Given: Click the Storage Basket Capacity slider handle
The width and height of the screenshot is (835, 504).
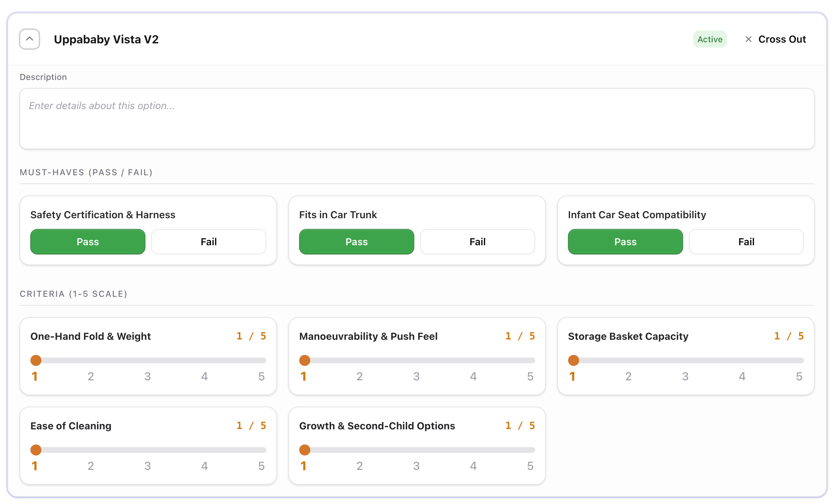Looking at the screenshot, I should 574,360.
